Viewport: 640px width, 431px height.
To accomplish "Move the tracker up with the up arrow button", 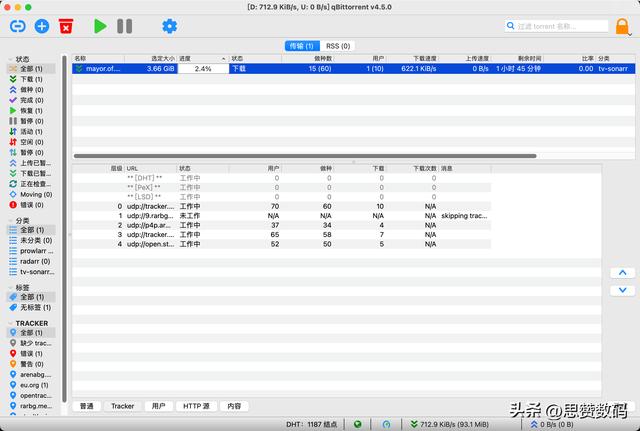I will coord(622,273).
